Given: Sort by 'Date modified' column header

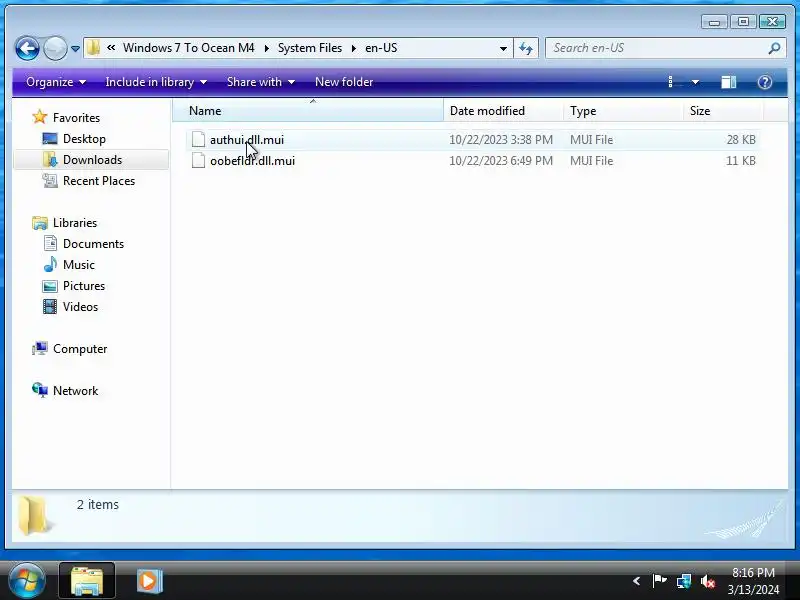Looking at the screenshot, I should point(504,111).
